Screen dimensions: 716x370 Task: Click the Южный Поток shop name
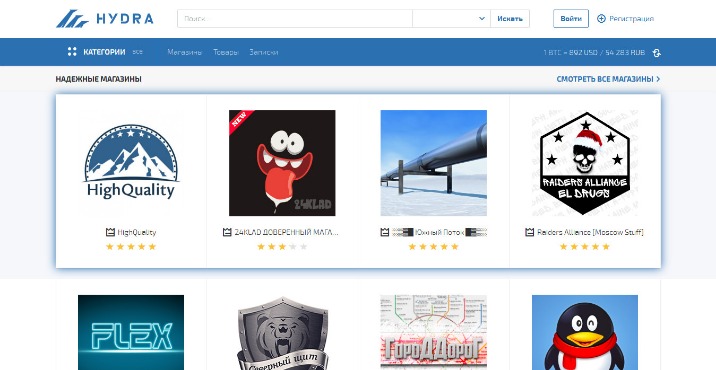tap(439, 232)
